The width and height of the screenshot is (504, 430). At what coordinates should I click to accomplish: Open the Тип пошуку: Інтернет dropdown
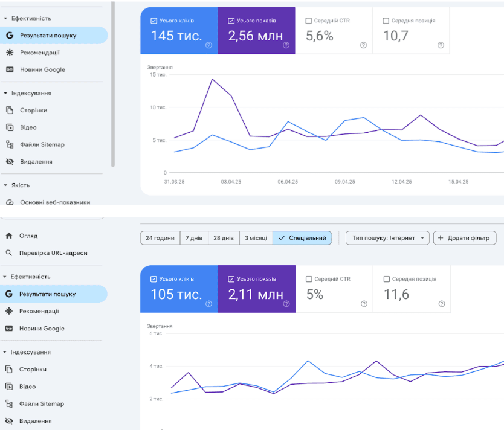point(388,238)
